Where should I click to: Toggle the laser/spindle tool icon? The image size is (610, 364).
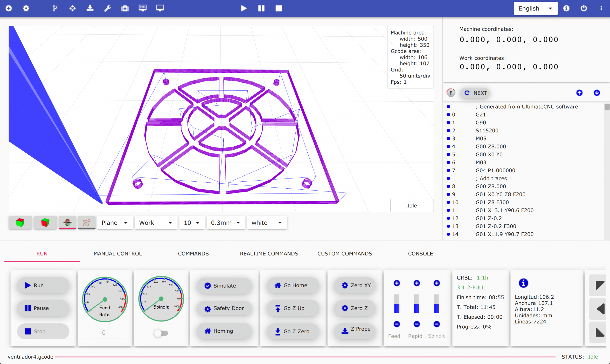67,222
